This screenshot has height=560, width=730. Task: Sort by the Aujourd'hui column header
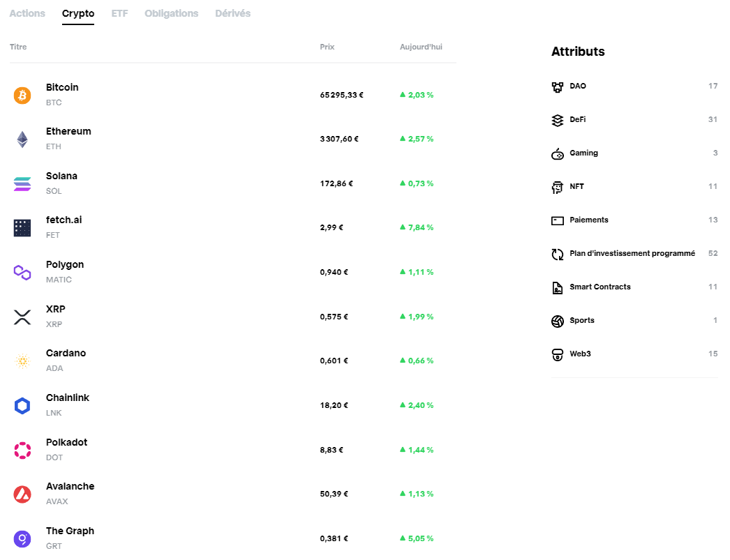(x=421, y=47)
